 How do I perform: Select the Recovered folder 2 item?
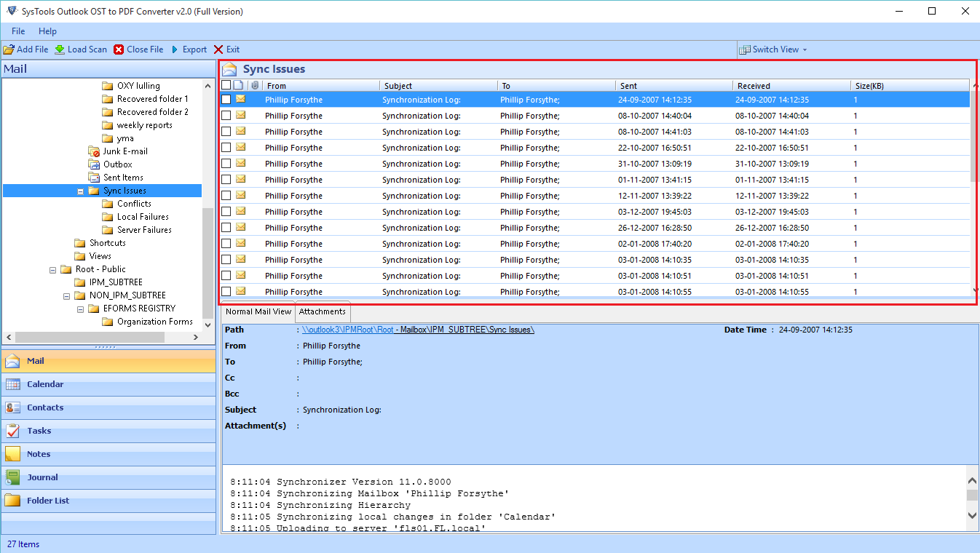(152, 112)
